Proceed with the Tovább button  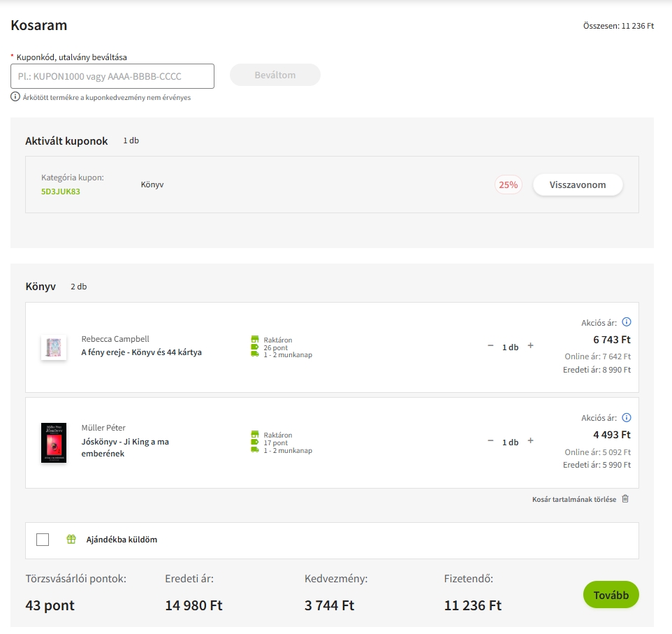click(x=611, y=595)
